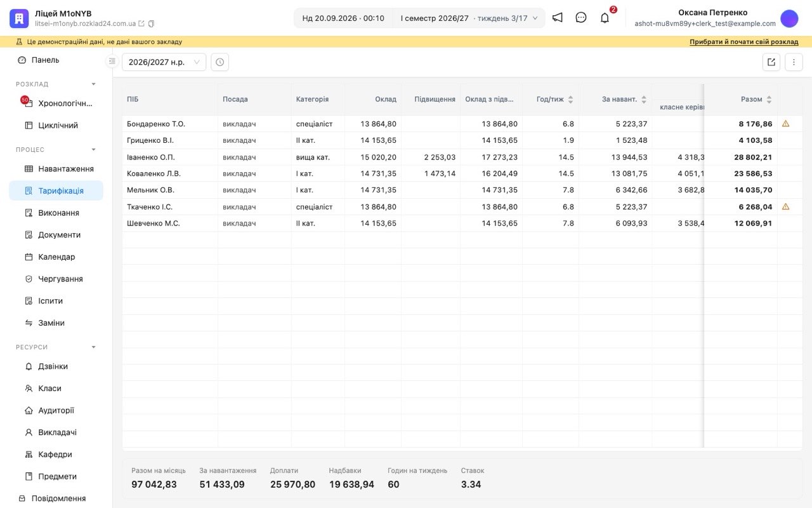
Task: Open the announcements megaphone icon
Action: click(x=557, y=18)
